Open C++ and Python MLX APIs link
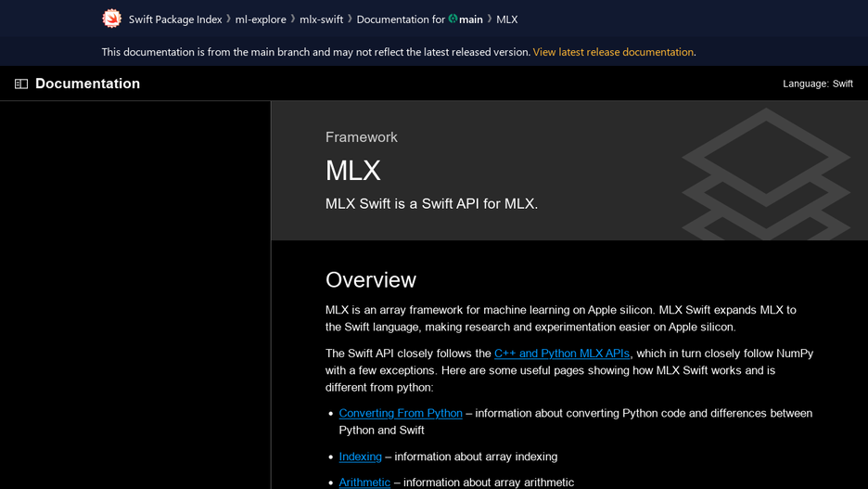The height and width of the screenshot is (489, 868). pyautogui.click(x=561, y=354)
